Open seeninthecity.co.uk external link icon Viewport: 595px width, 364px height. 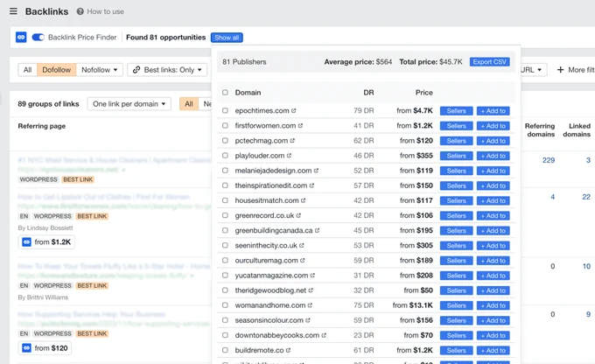pyautogui.click(x=302, y=246)
